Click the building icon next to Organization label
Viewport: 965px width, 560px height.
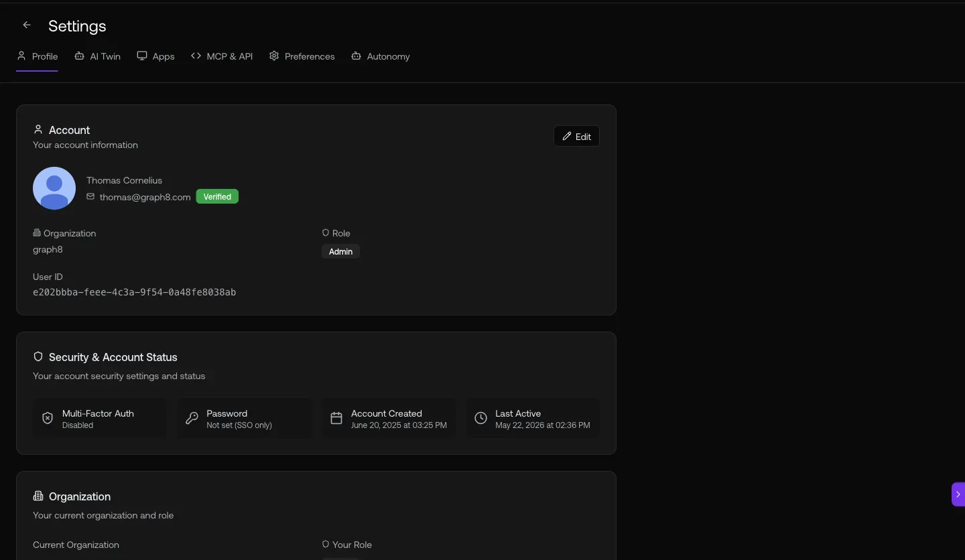tap(37, 232)
